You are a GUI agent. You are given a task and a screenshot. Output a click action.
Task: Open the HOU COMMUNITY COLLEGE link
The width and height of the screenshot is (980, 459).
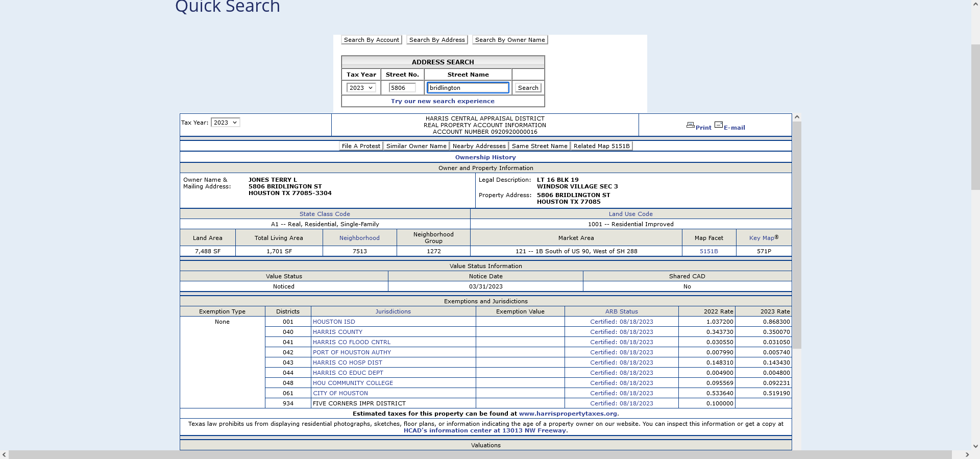tap(353, 383)
